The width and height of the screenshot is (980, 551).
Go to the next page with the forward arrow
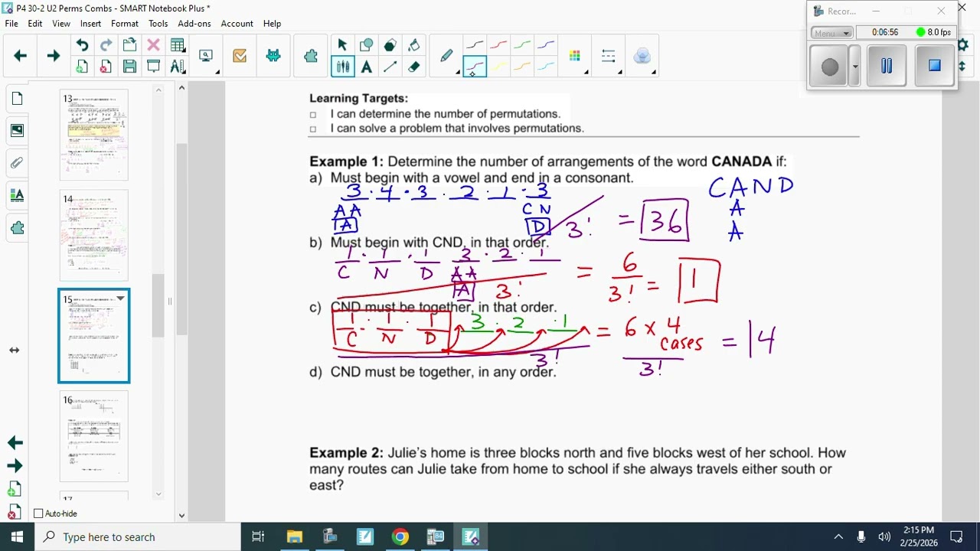click(53, 56)
